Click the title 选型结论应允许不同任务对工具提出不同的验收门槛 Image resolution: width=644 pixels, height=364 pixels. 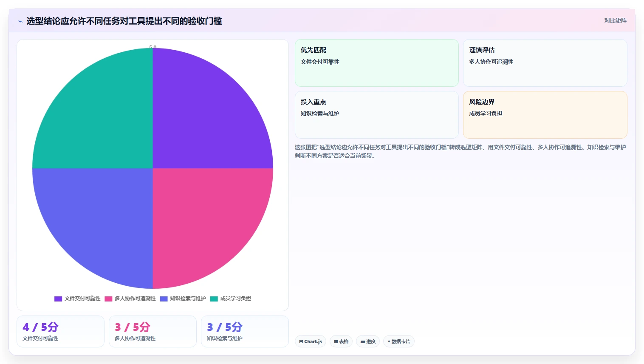(x=124, y=21)
